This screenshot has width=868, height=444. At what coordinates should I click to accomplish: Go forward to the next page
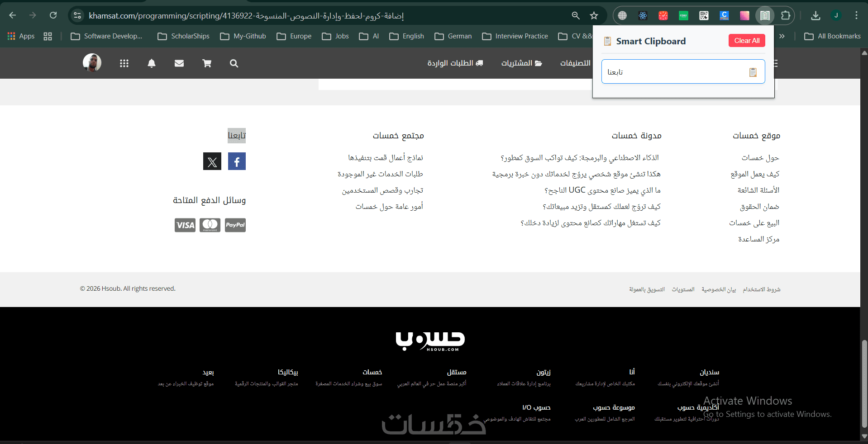pos(33,15)
